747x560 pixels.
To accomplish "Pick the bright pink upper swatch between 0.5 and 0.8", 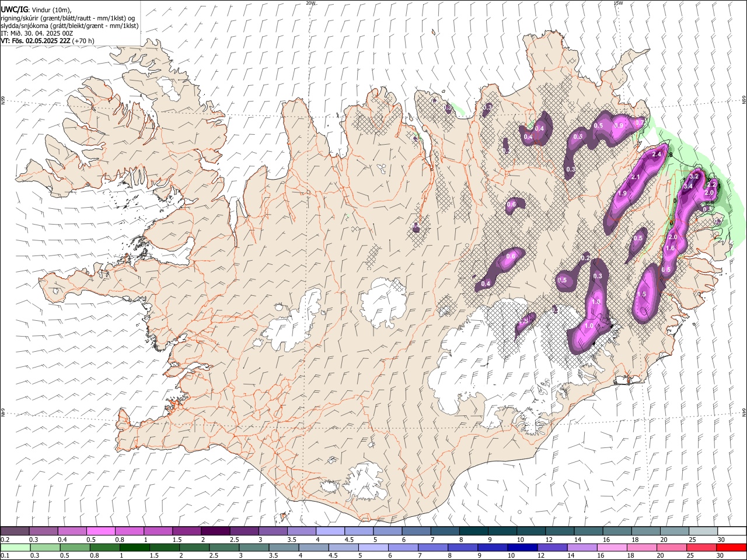I will 101,531.
